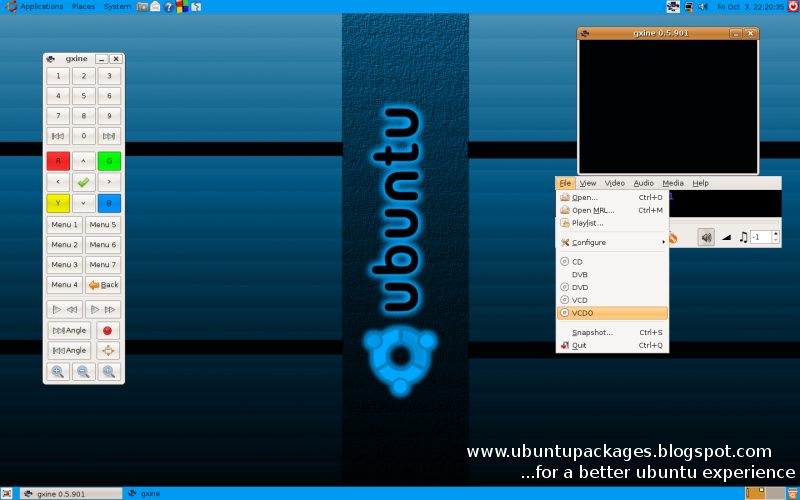This screenshot has width=800, height=500.
Task: Select the DVB menu entry
Action: point(612,274)
